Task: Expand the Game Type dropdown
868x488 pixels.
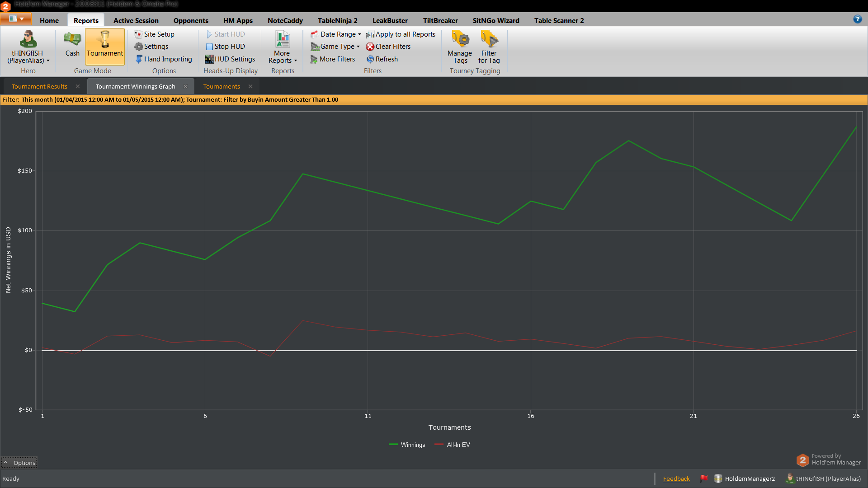Action: [x=358, y=47]
